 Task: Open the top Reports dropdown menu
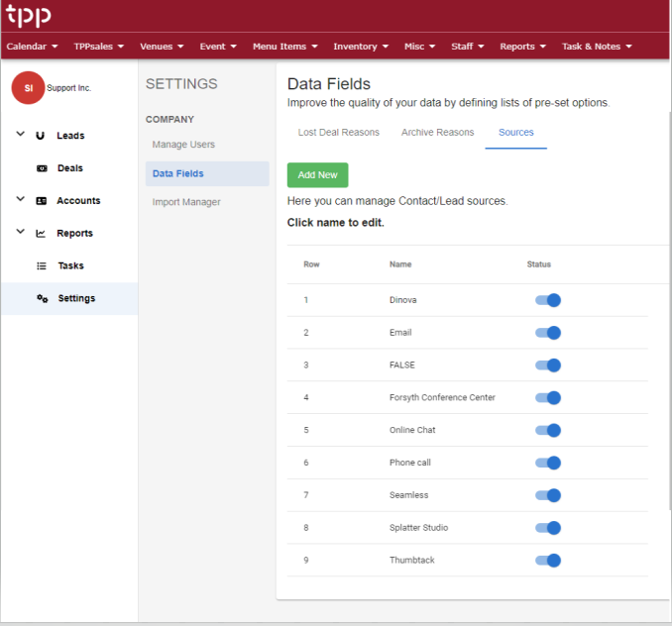[x=523, y=47]
